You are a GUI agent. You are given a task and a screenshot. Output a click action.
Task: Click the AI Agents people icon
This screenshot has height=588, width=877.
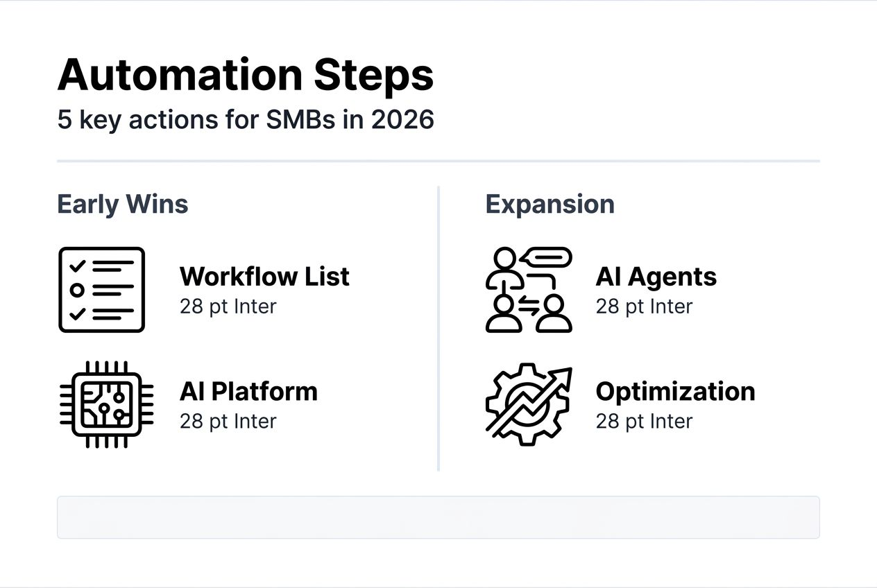coord(528,290)
